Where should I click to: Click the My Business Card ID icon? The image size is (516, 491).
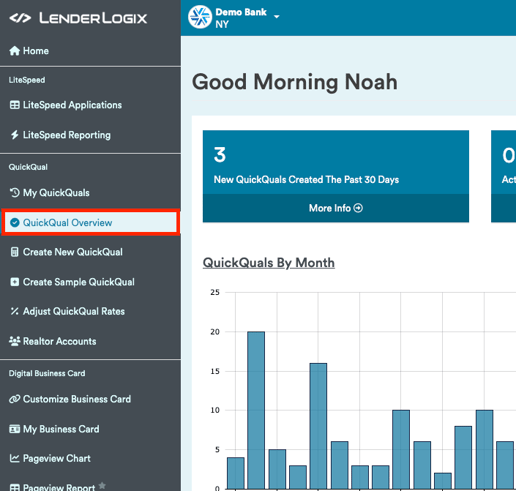tap(15, 429)
